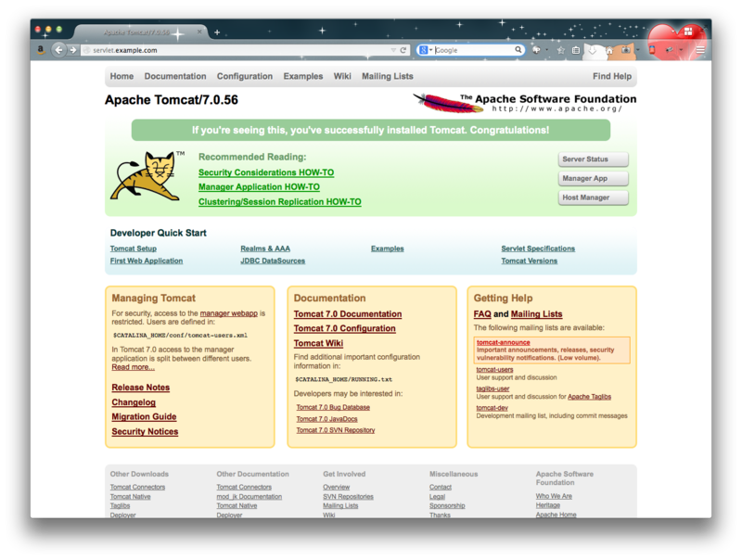
Task: Click the Server Status button
Action: pos(593,159)
